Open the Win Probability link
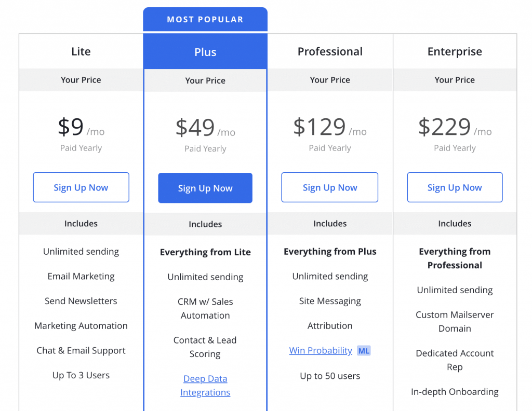This screenshot has width=532, height=411. pos(321,350)
